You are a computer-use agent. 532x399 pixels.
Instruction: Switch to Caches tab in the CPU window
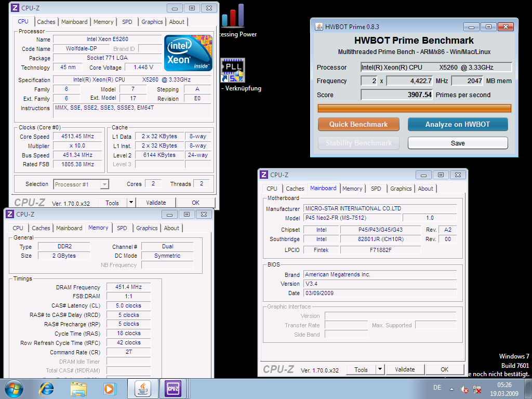tap(46, 22)
